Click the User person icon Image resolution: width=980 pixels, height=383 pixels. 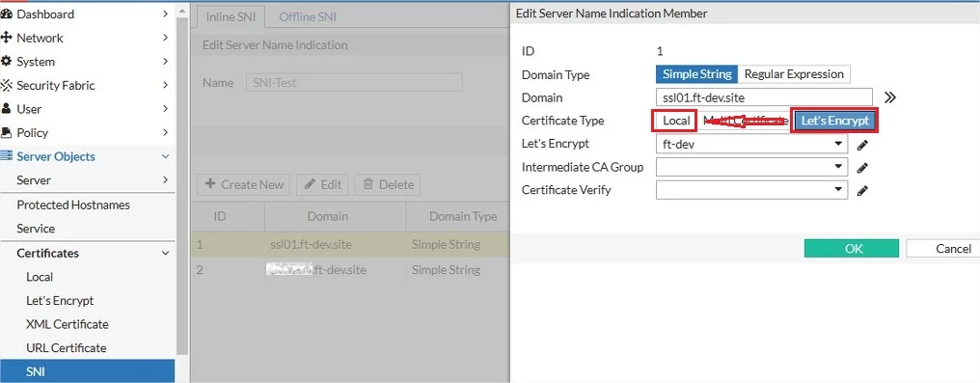[7, 109]
